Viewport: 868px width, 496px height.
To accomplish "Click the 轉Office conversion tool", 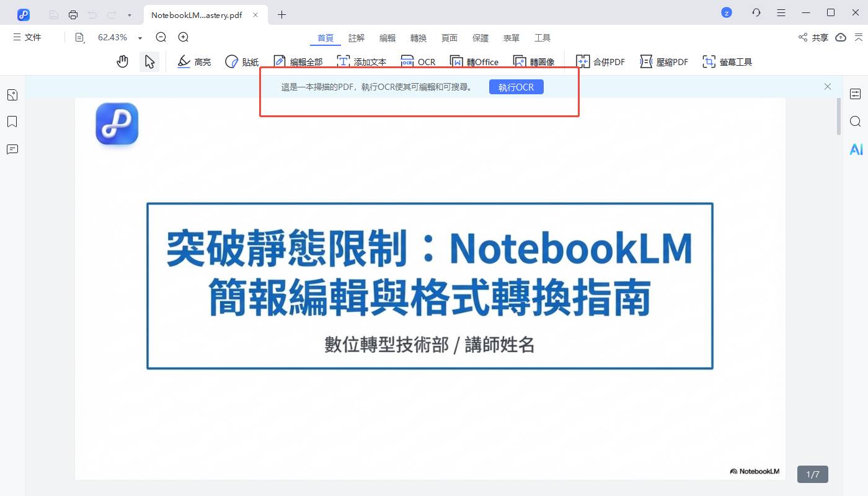I will coord(474,61).
